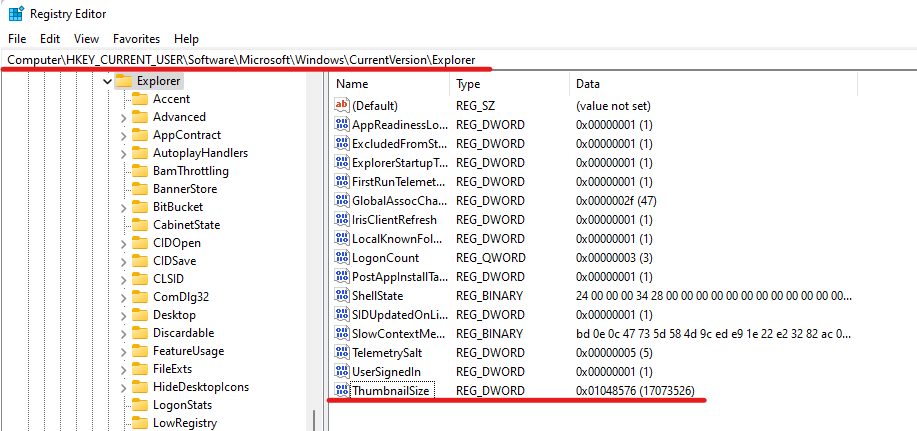The height and width of the screenshot is (431, 917).
Task: Select the LowRegistry folder icon
Action: click(140, 423)
